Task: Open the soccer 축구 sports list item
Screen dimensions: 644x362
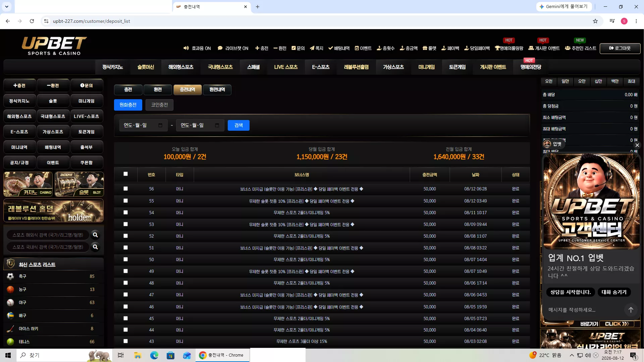Action: click(54, 277)
